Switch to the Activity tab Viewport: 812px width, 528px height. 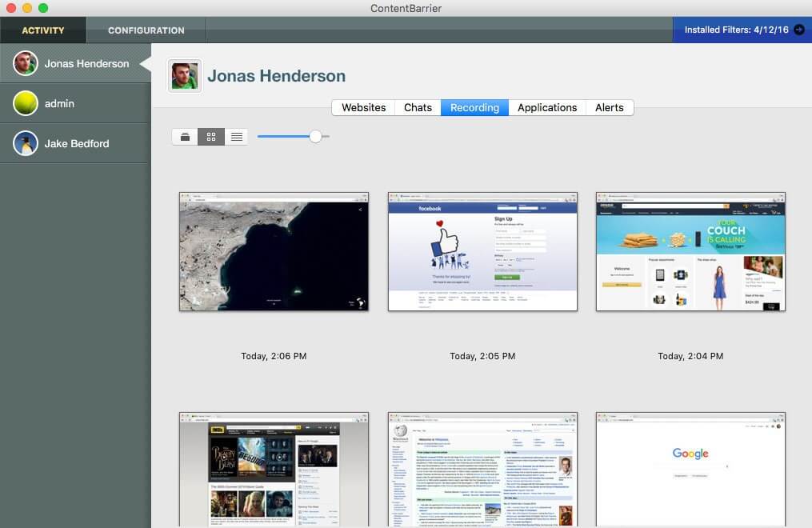(x=43, y=30)
